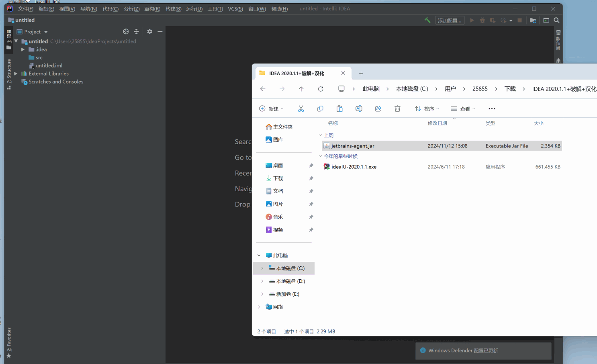Click the Refresh button in Explorer
Viewport: 597px width, 364px height.
(x=321, y=89)
